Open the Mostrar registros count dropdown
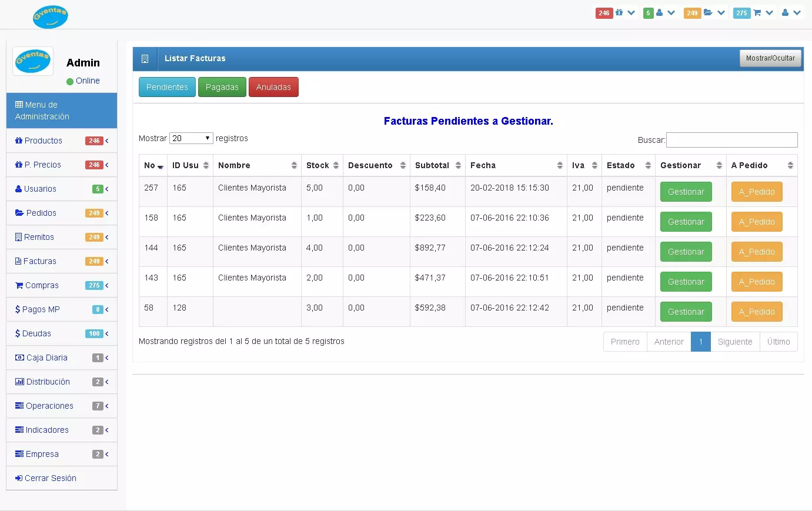The width and height of the screenshot is (812, 511). click(x=191, y=138)
